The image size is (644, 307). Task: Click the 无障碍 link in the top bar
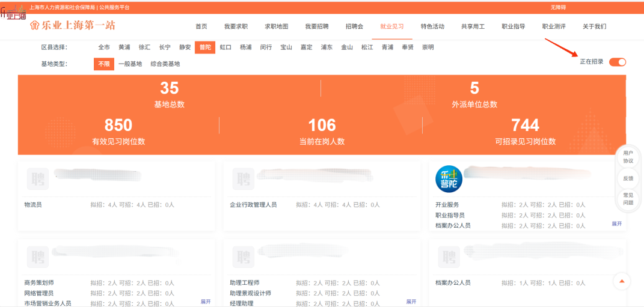pos(558,7)
